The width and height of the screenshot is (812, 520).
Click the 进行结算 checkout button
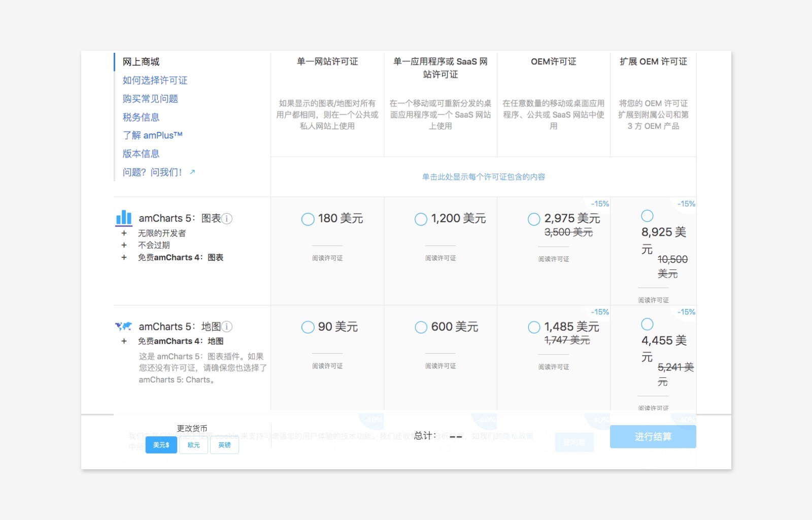pos(653,437)
